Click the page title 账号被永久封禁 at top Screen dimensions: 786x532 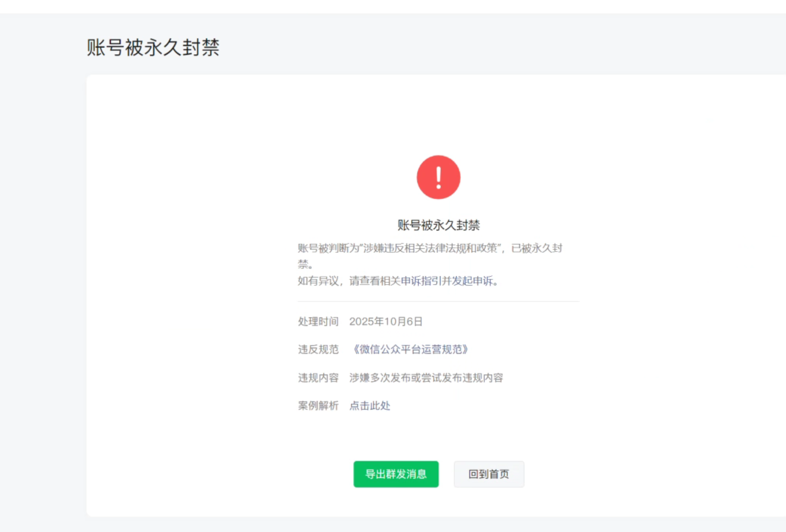[x=153, y=48]
